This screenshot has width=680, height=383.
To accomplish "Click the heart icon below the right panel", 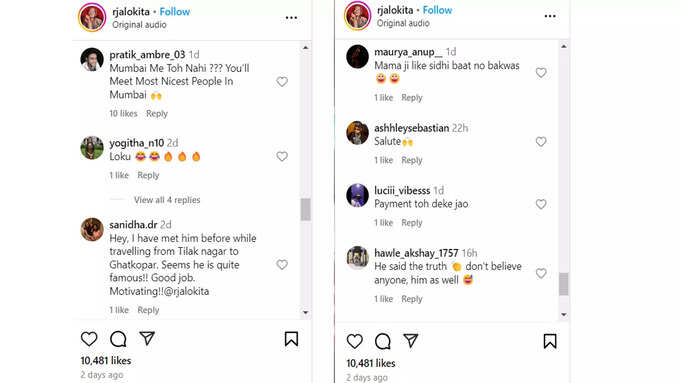I will (x=354, y=341).
